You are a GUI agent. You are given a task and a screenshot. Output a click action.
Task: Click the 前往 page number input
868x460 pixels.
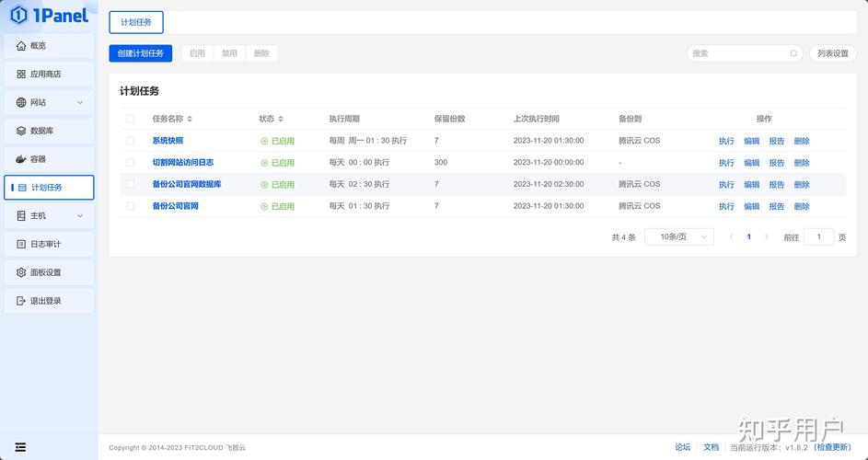click(x=818, y=237)
